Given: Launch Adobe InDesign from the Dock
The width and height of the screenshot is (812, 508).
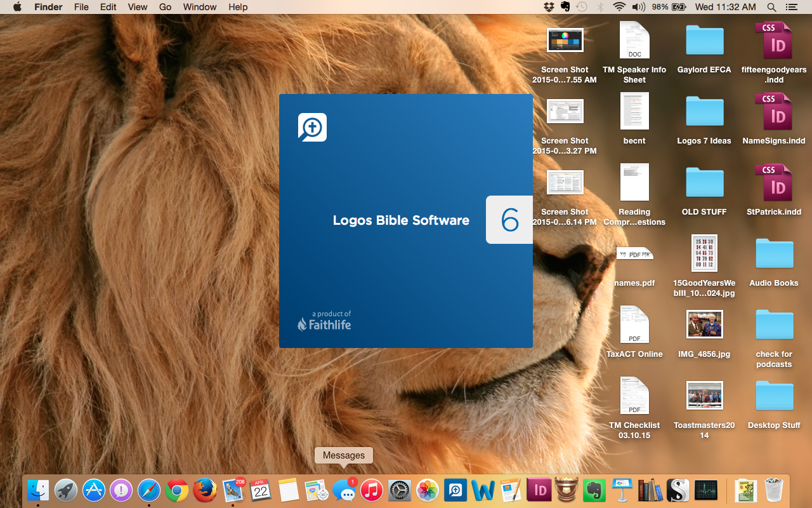Looking at the screenshot, I should pyautogui.click(x=540, y=490).
